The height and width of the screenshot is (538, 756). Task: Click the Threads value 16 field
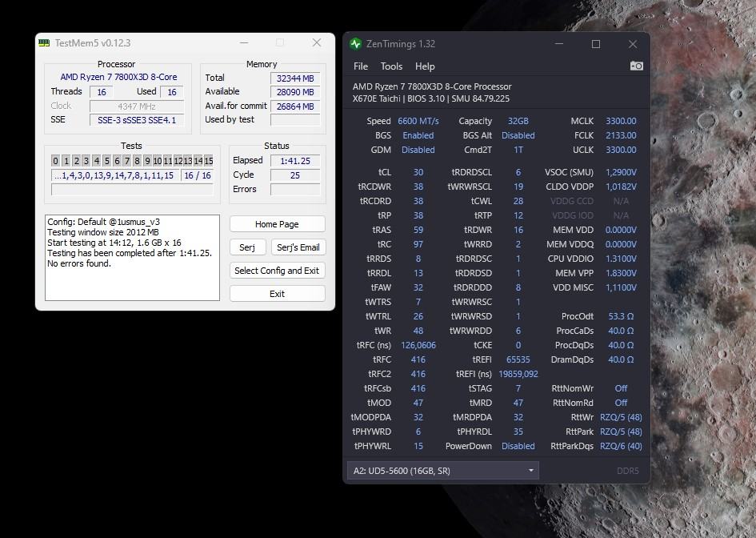pyautogui.click(x=102, y=92)
